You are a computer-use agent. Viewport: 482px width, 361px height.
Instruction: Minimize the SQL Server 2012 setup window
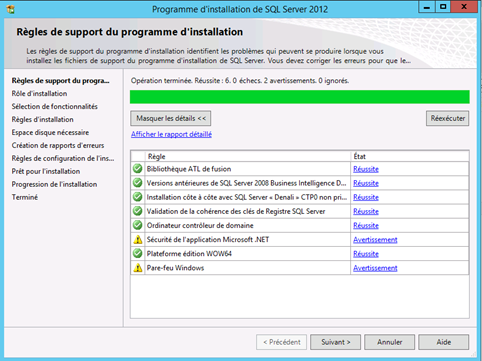point(427,7)
